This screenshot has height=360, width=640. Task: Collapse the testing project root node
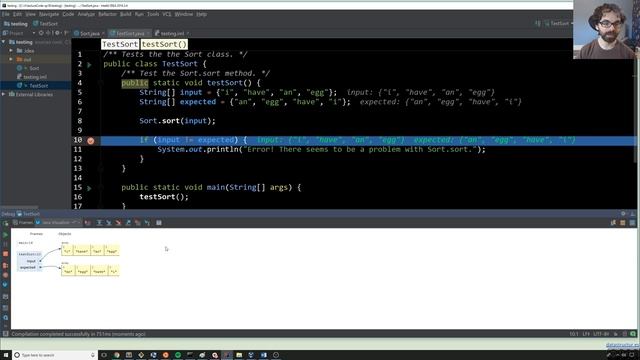tap(4, 42)
